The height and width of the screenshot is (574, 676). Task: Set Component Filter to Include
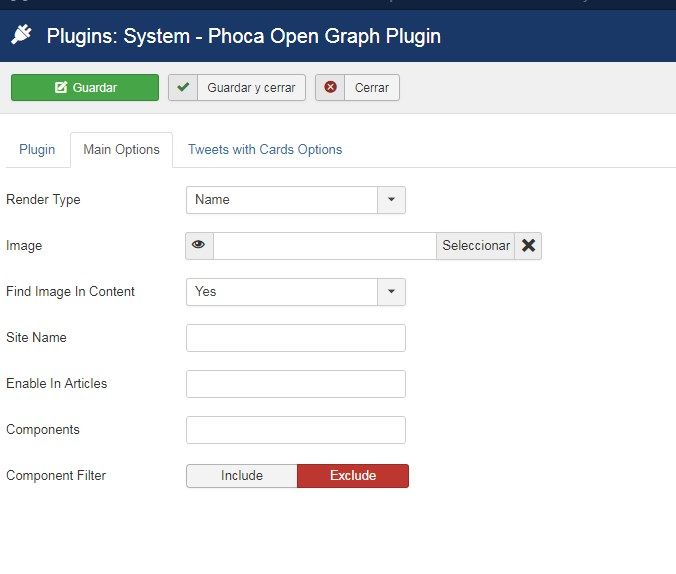coord(242,476)
